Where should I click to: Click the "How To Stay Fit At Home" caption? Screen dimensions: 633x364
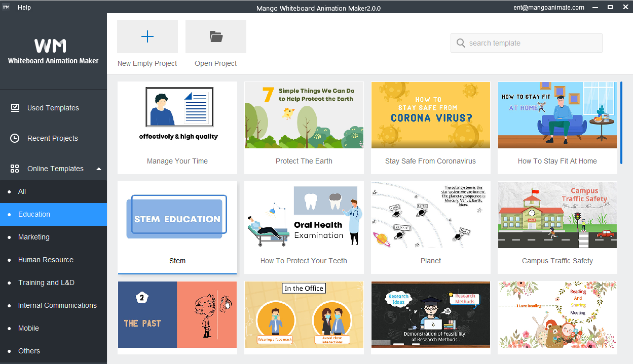pyautogui.click(x=557, y=161)
